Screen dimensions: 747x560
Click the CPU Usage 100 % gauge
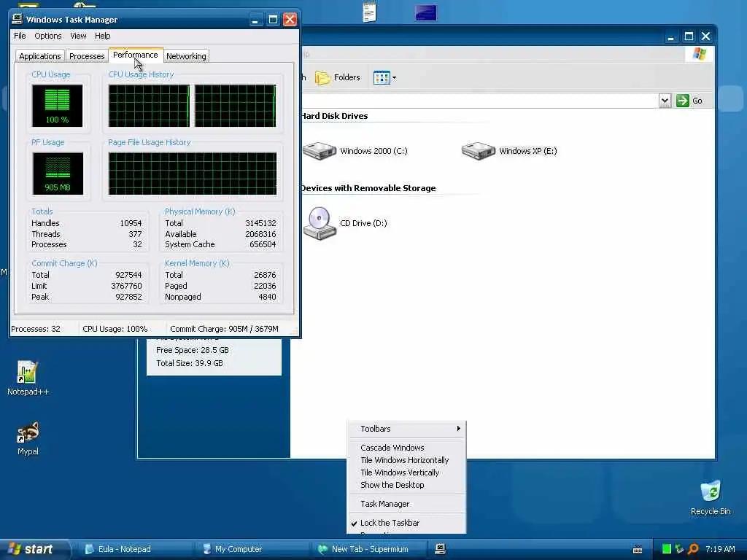(x=57, y=106)
